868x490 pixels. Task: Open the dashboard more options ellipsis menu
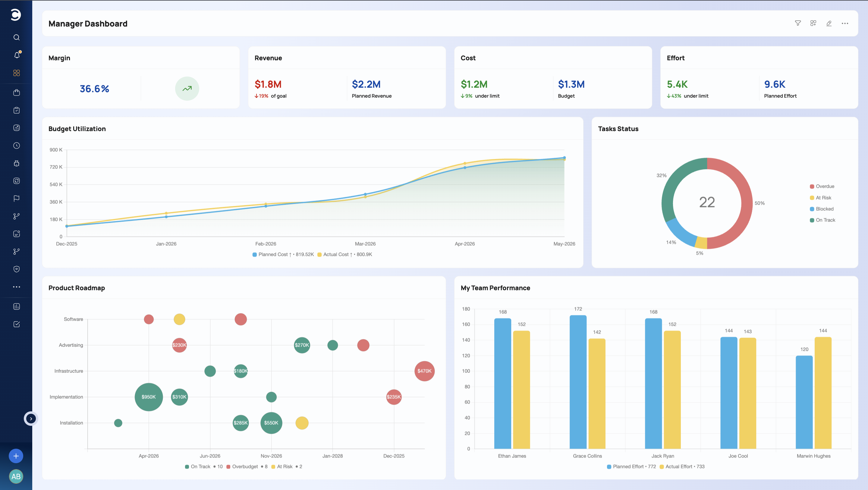tap(845, 23)
